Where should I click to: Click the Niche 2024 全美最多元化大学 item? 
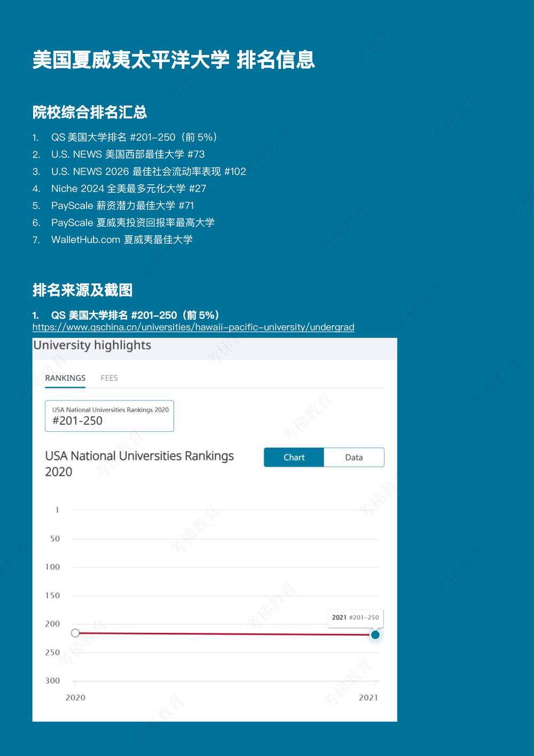pos(128,189)
